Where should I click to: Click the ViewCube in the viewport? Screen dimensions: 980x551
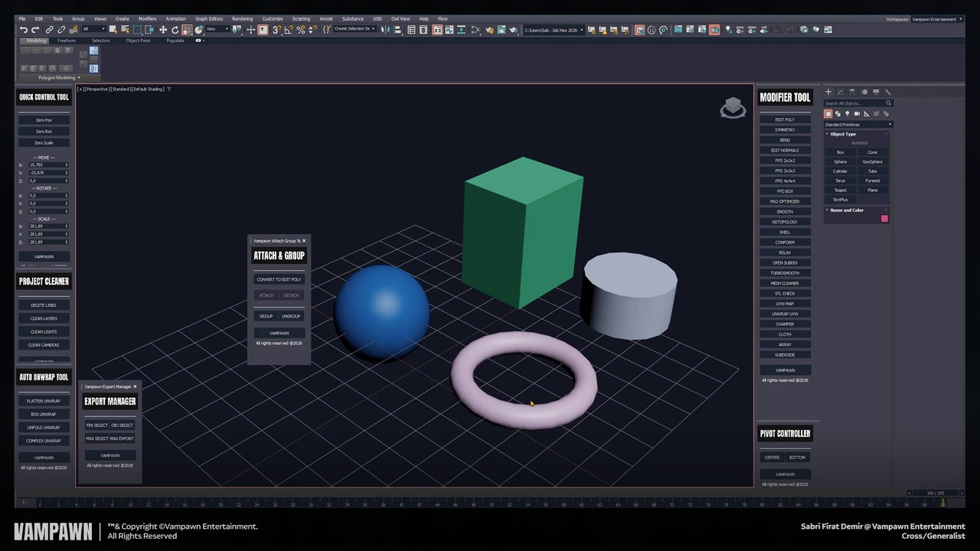[733, 108]
